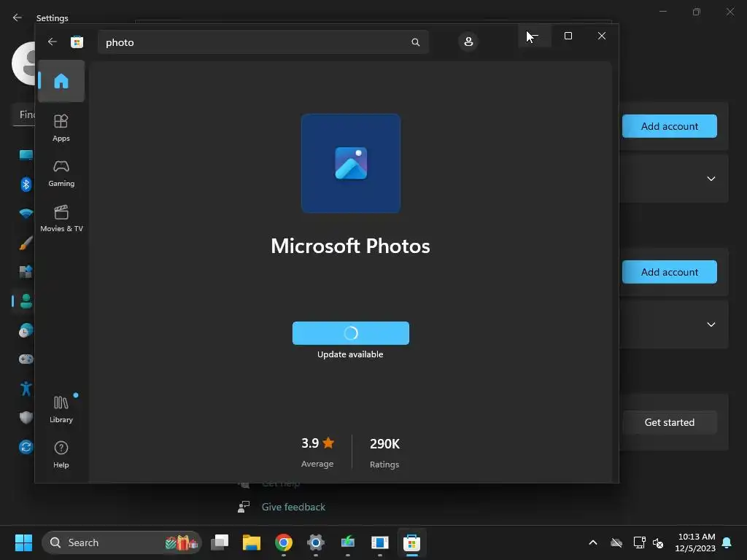Open Task View from the taskbar
Screen dimensions: 747x560
pos(220,542)
